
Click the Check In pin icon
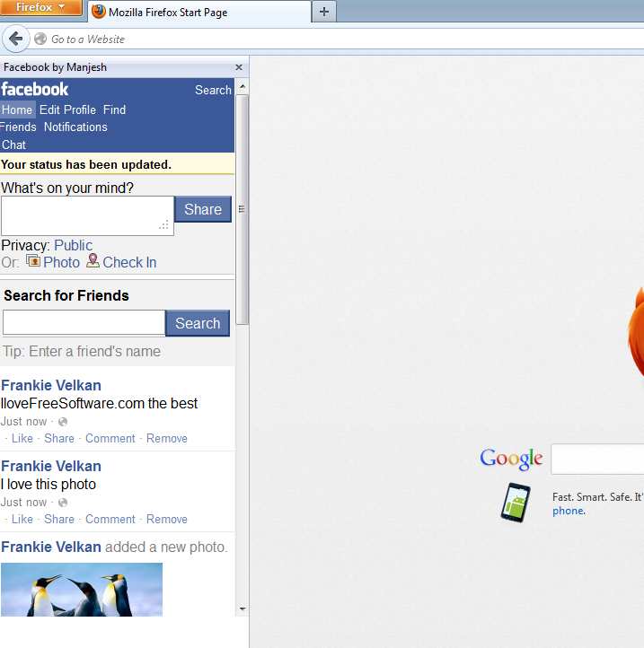pos(93,261)
